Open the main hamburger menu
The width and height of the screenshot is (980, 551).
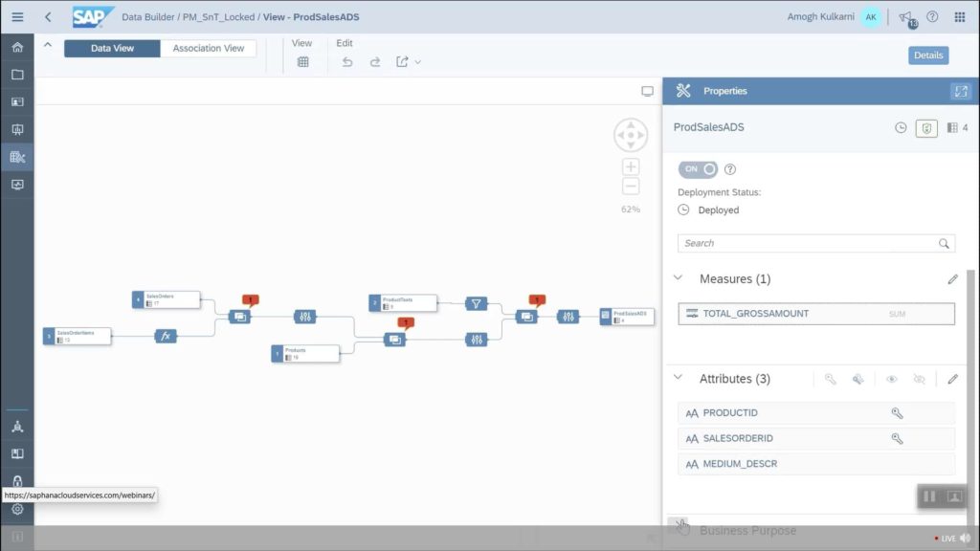(x=17, y=17)
